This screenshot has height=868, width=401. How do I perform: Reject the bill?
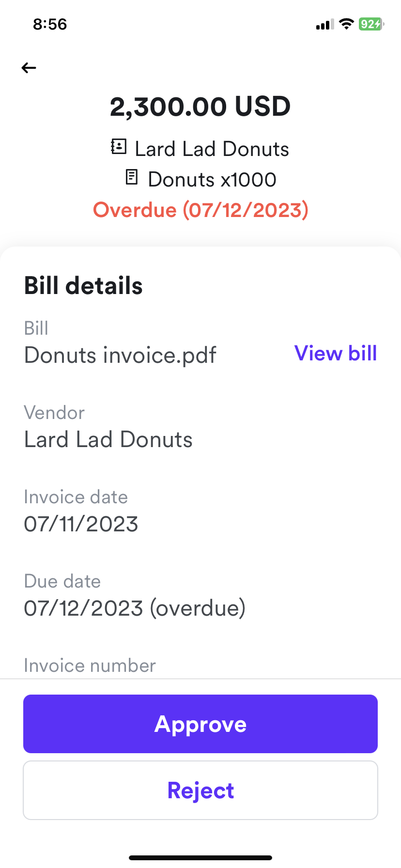pyautogui.click(x=200, y=790)
